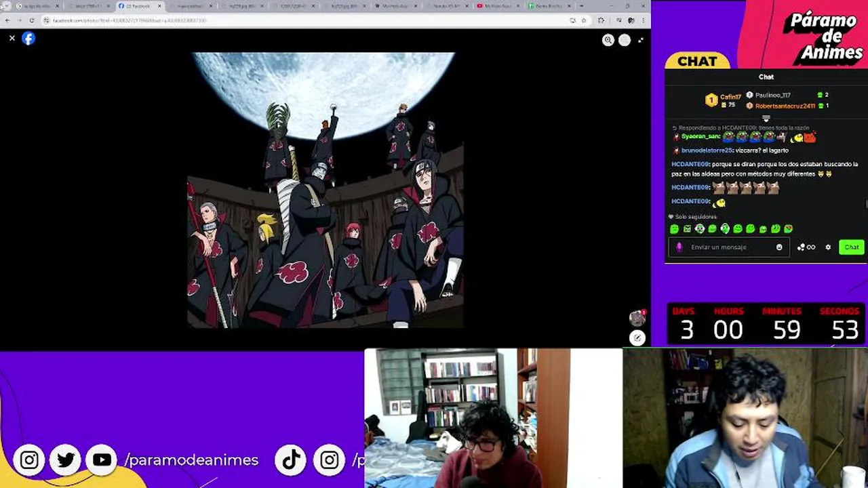
Task: Bookmark this page with the star icon
Action: 583,20
